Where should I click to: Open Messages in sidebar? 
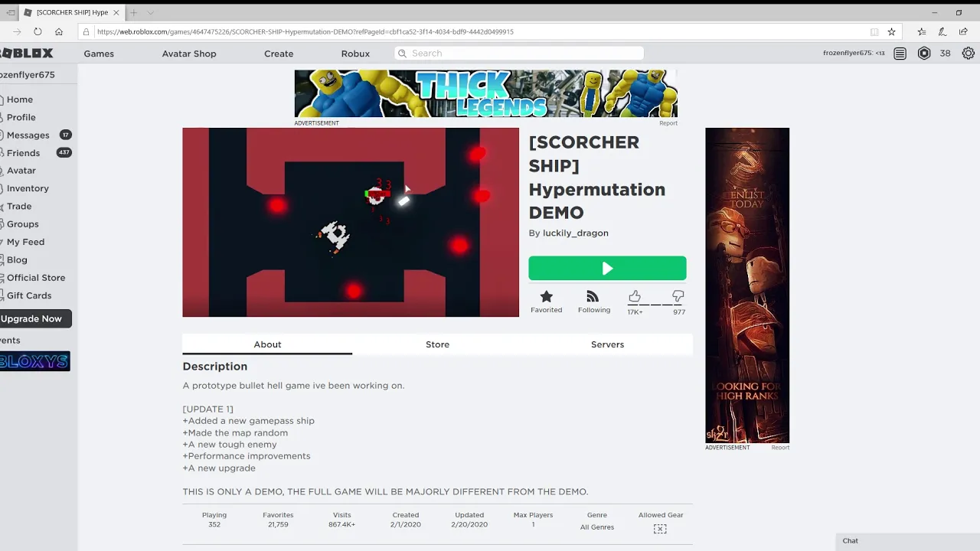(28, 135)
